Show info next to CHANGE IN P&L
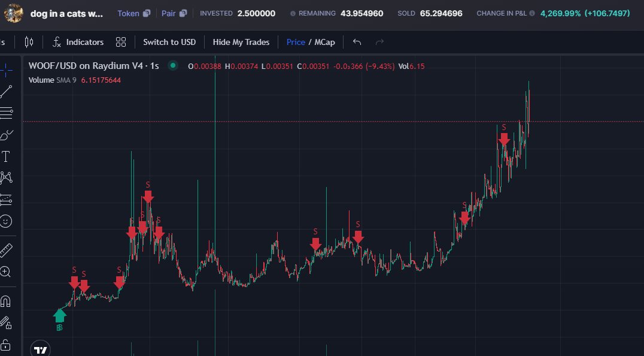Viewport: 644px width, 356px height. click(x=532, y=13)
